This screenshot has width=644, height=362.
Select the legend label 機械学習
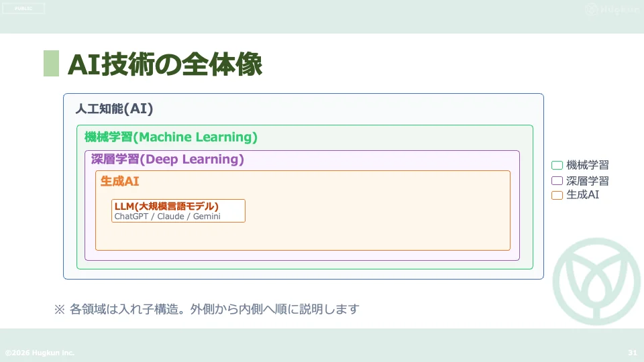click(x=588, y=165)
